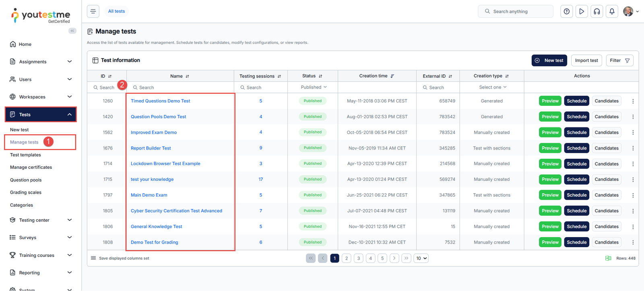
Task: Click the Search anything field
Action: point(516,12)
